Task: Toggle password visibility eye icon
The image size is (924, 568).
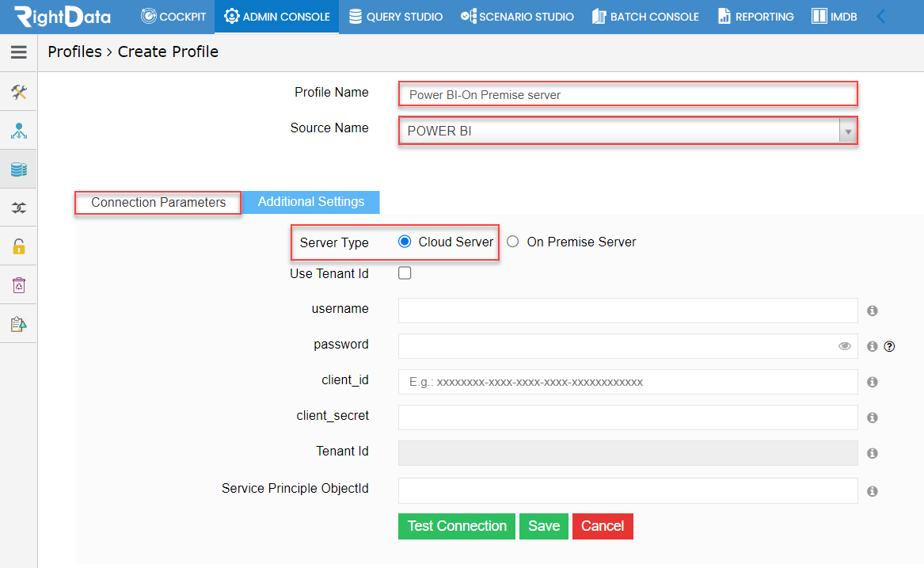Action: pyautogui.click(x=845, y=346)
